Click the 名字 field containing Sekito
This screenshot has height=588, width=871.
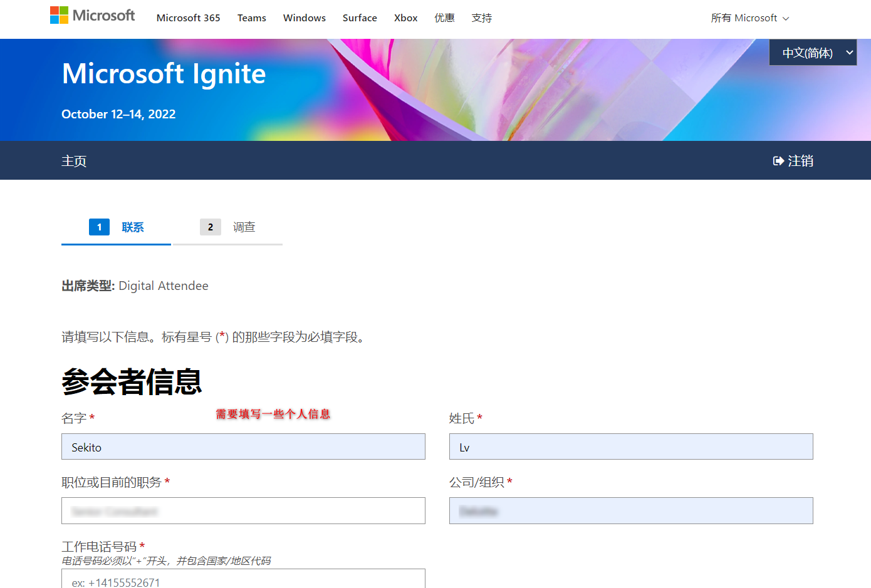[x=243, y=446]
